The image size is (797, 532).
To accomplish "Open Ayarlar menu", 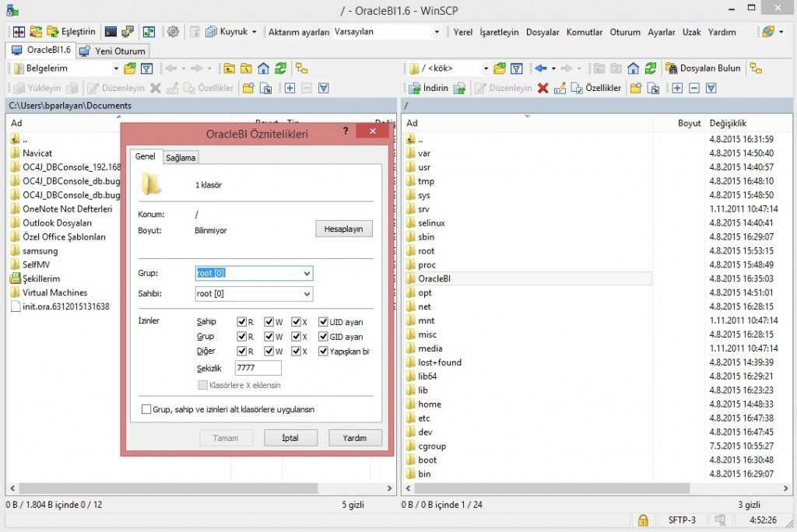I will [x=662, y=32].
